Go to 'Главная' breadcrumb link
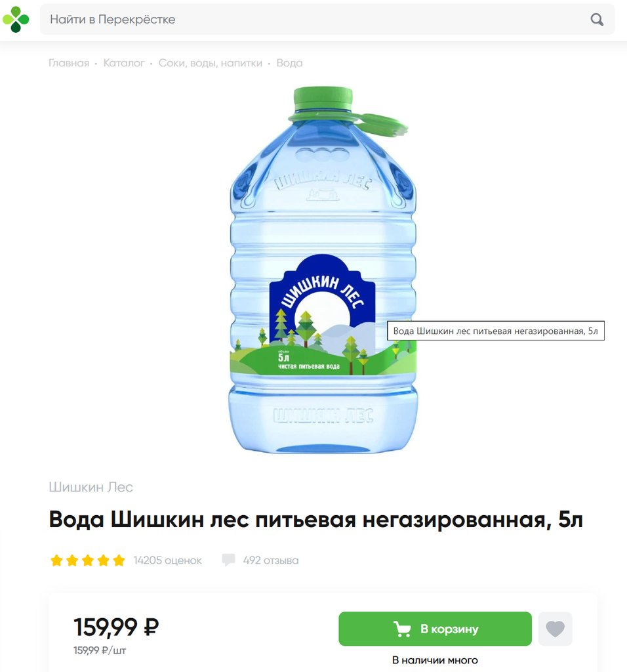 [x=69, y=63]
